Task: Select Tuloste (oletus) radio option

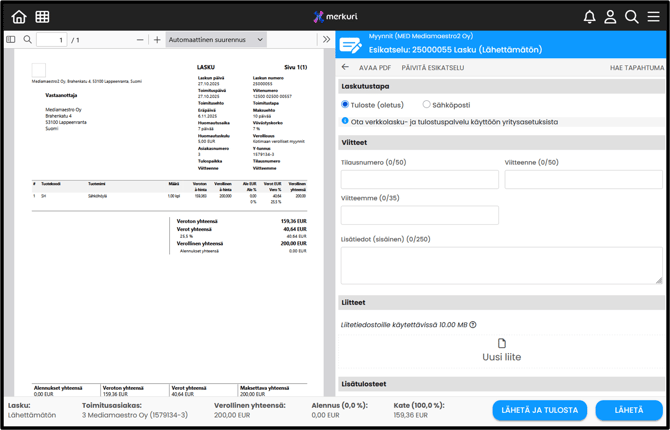Action: [346, 104]
